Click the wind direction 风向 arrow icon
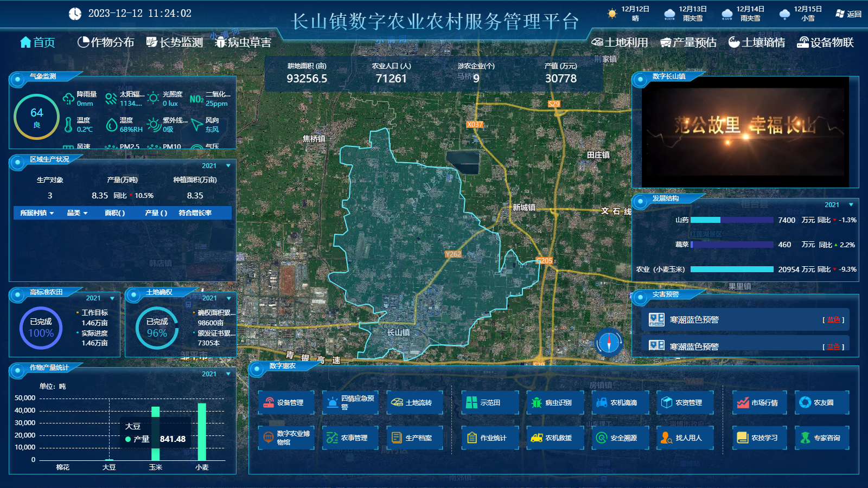This screenshot has height=488, width=868. (196, 125)
